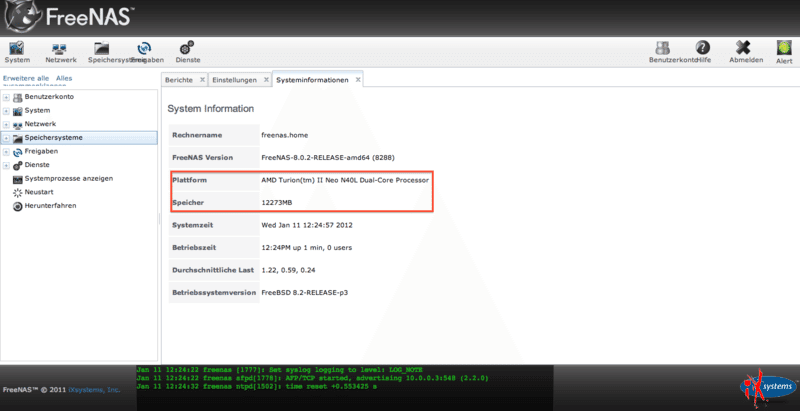The image size is (800, 411).
Task: Close the Systeminformationen tab
Action: 358,80
